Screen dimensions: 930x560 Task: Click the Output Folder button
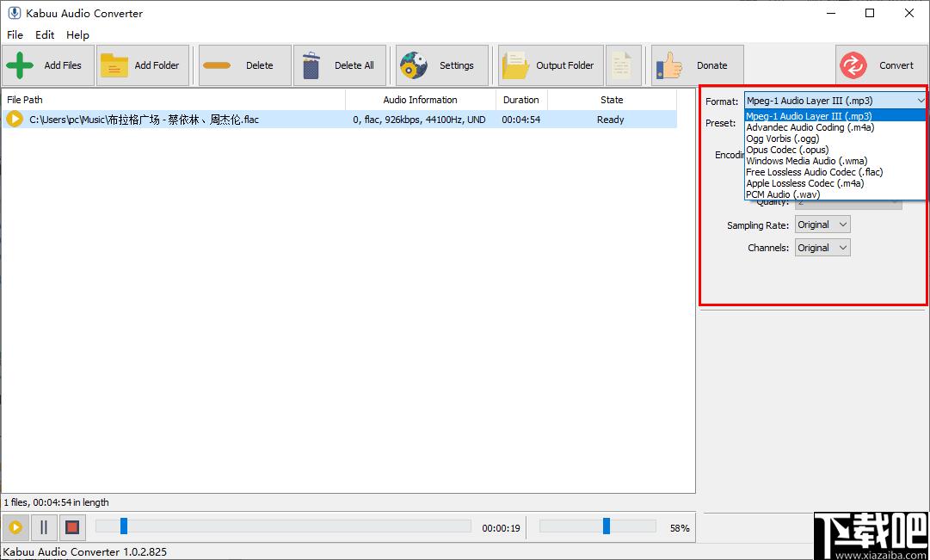[551, 65]
